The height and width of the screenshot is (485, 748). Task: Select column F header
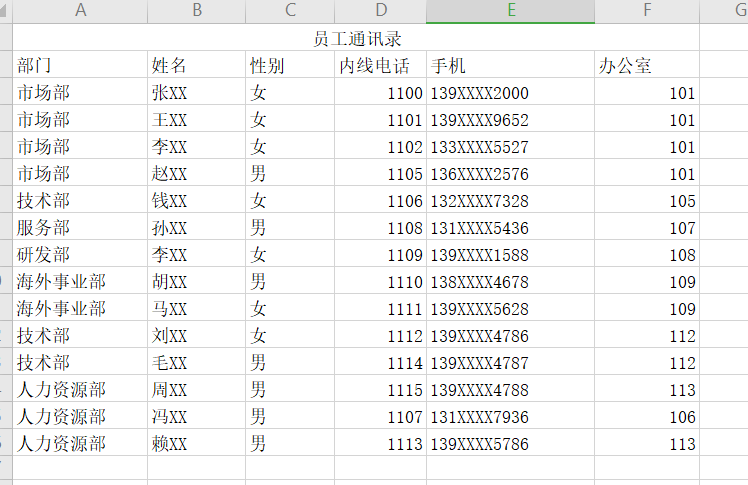[x=647, y=10]
